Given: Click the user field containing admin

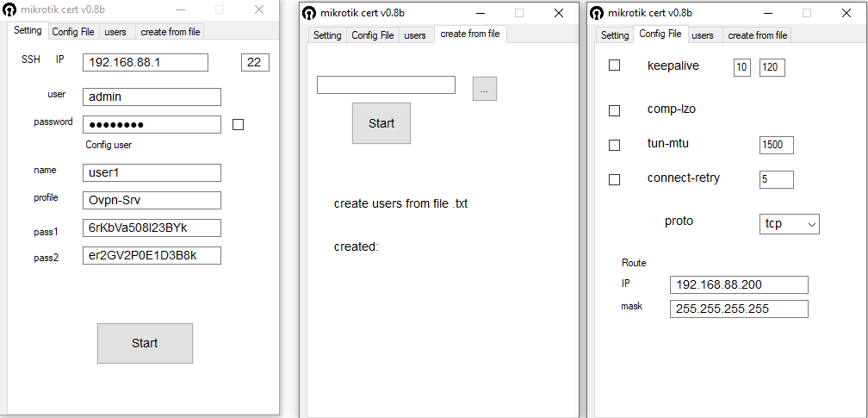Looking at the screenshot, I should (x=152, y=97).
